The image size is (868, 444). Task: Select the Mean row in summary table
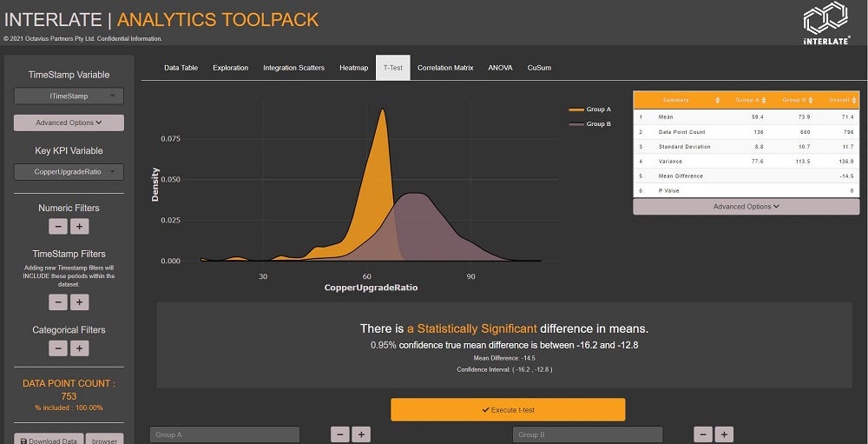tap(746, 117)
